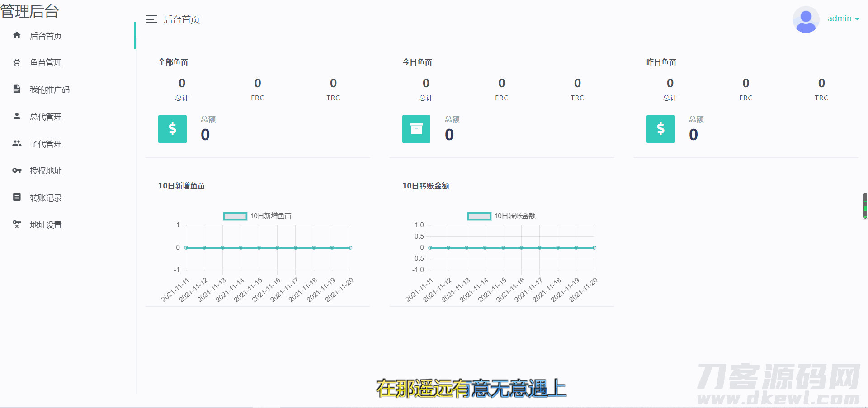Image resolution: width=868 pixels, height=408 pixels.
Task: Click the home icon in sidebar
Action: pyautogui.click(x=17, y=35)
